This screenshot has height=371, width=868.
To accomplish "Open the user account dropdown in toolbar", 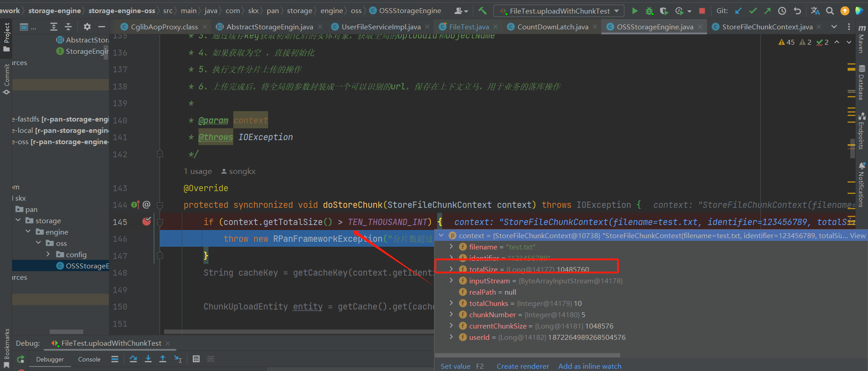I will (x=461, y=11).
